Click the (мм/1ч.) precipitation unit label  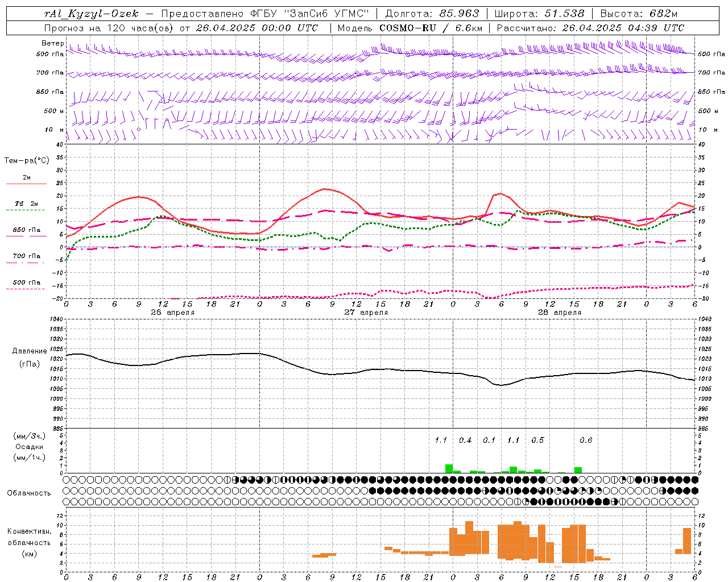point(29,458)
